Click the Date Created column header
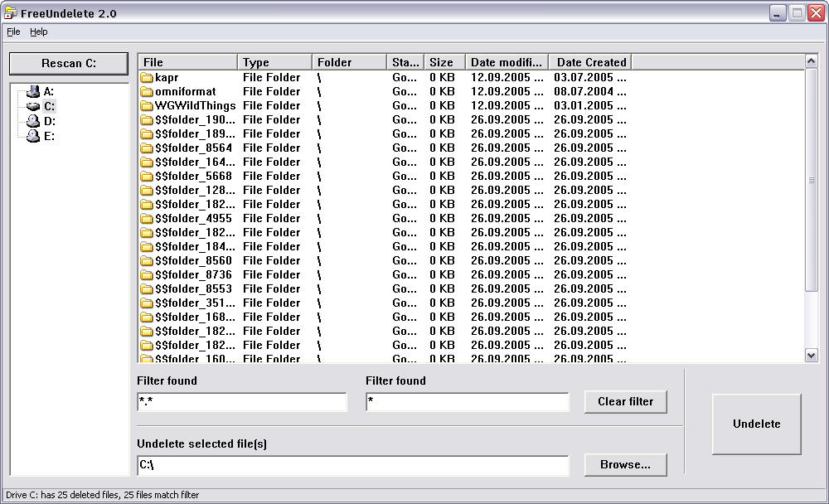The image size is (829, 504). pyautogui.click(x=590, y=62)
